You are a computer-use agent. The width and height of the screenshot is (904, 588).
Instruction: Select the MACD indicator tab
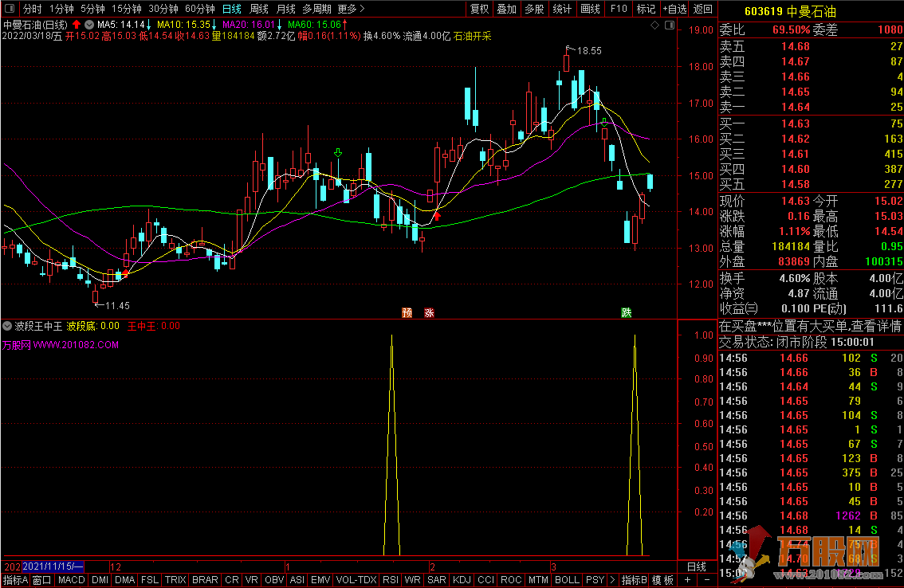coord(71,580)
